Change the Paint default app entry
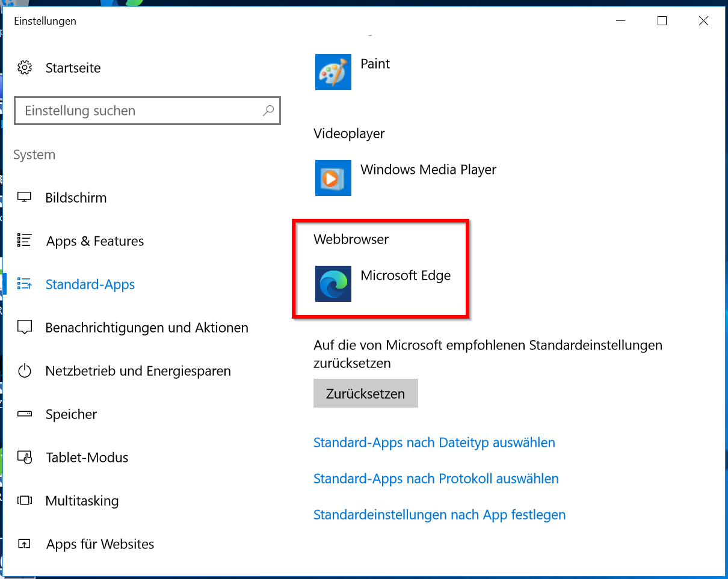 pyautogui.click(x=375, y=64)
